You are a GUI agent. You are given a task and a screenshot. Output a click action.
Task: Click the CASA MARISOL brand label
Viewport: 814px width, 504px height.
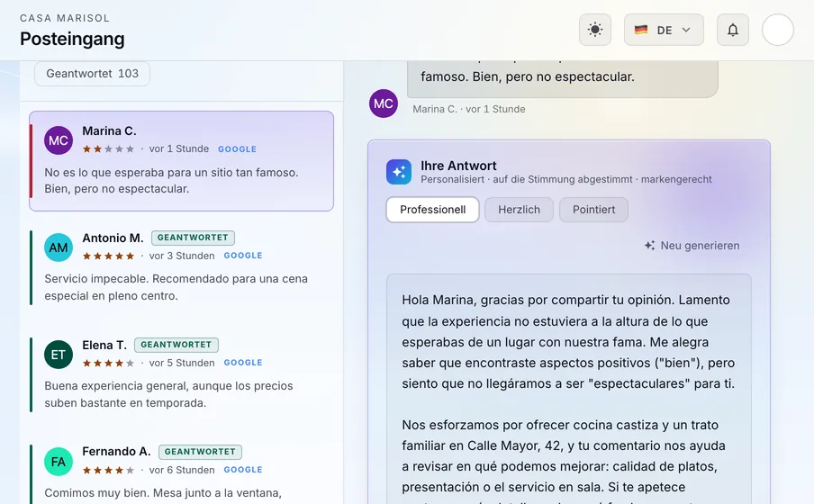click(65, 18)
